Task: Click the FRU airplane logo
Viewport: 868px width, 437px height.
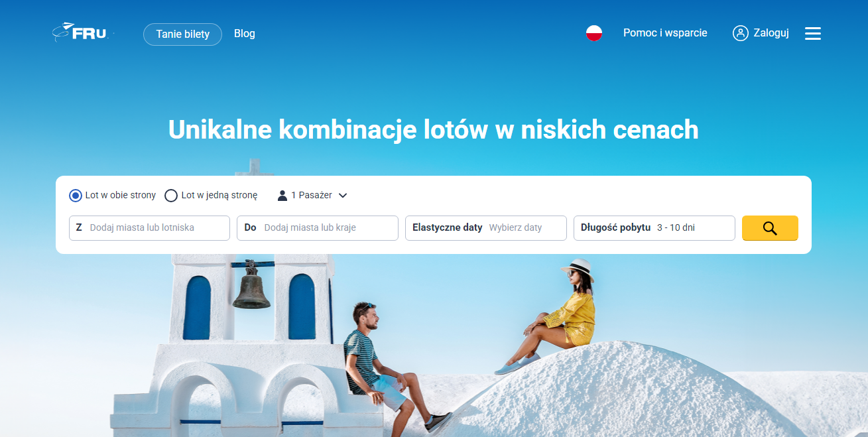Action: (84, 32)
